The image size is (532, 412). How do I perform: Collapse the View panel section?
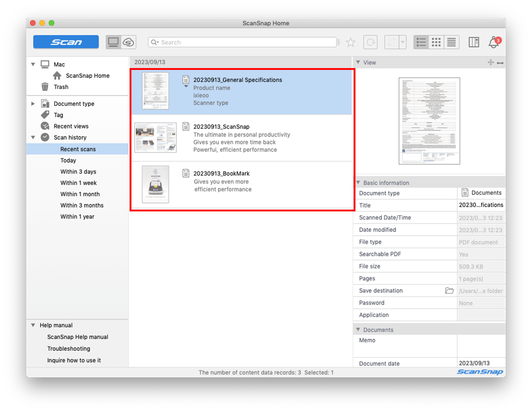(358, 62)
